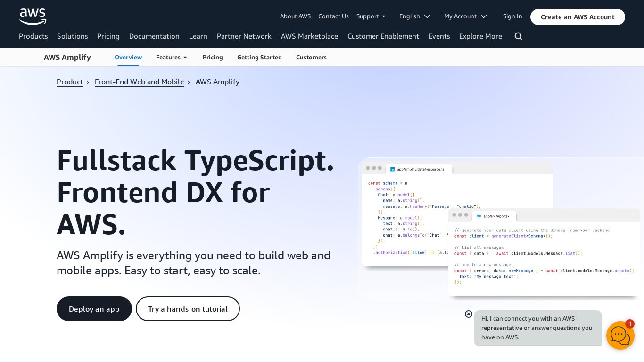Select the Overview tab

tap(128, 58)
